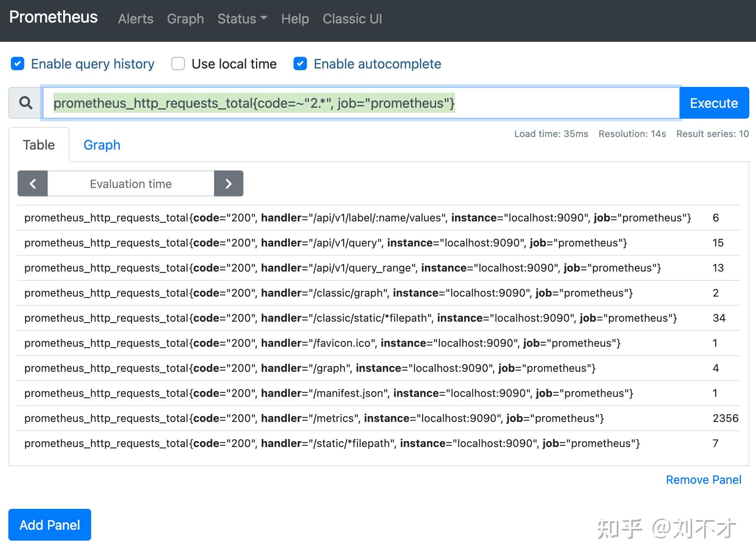
Task: Expand the Status dropdown menu
Action: [242, 19]
